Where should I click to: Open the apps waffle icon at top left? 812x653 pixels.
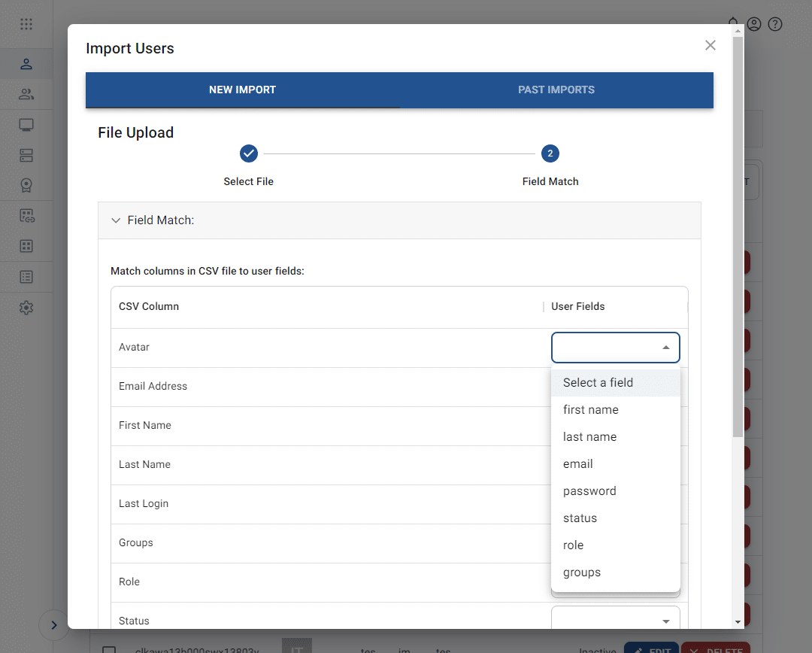click(x=26, y=23)
